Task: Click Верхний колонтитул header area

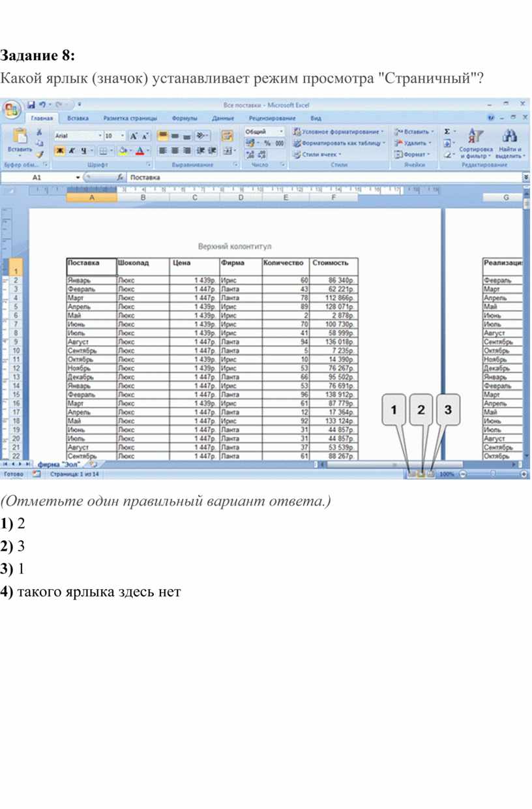Action: pyautogui.click(x=234, y=247)
